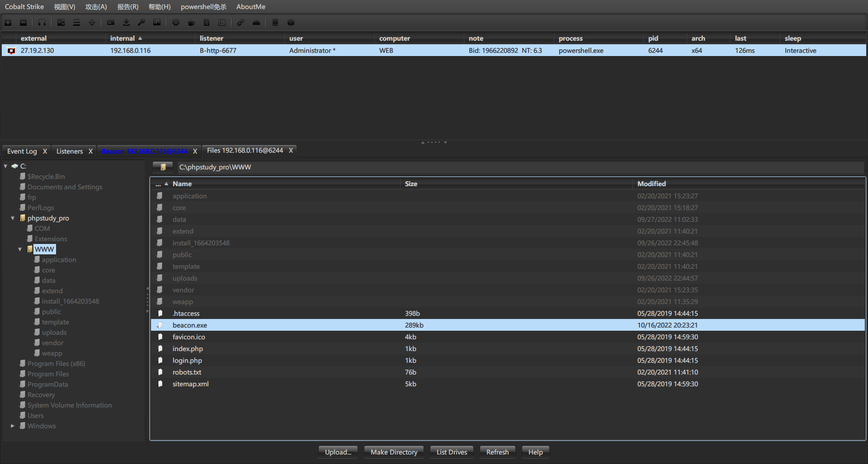Switch to the Beacon 192.168.0.116@6244 tab

145,151
